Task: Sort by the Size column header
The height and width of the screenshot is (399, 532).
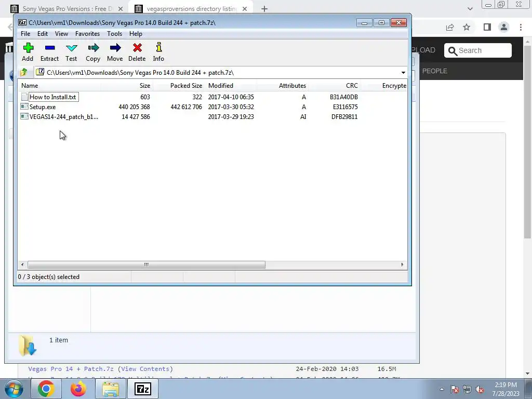Action: 127,86
